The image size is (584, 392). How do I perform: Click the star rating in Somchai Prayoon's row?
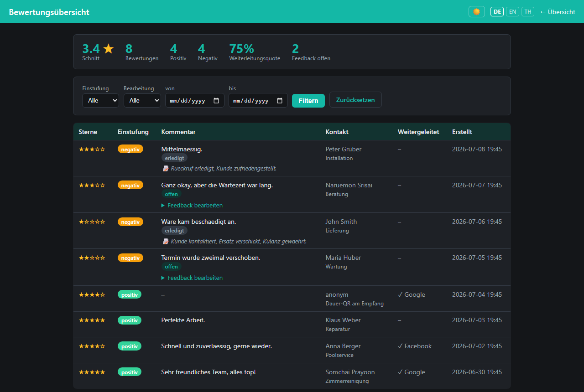(92, 372)
